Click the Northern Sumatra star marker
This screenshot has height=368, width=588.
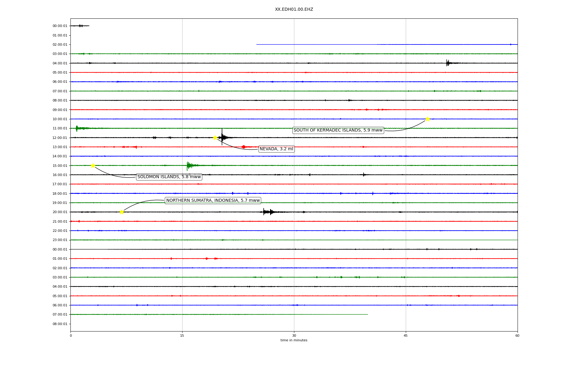pyautogui.click(x=122, y=212)
